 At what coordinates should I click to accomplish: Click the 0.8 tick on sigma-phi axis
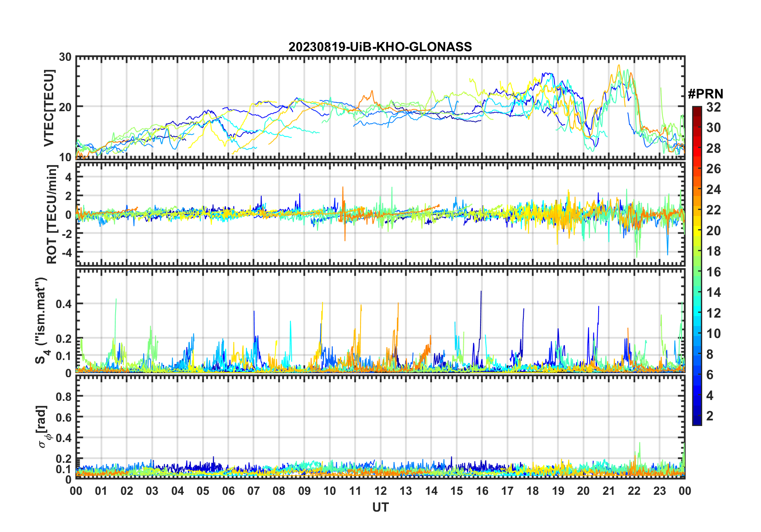click(64, 396)
